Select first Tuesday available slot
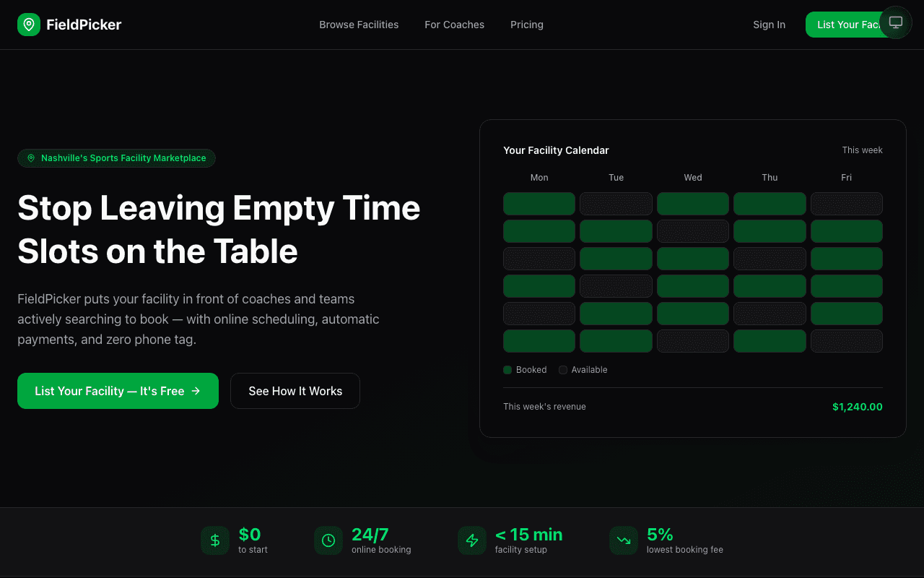924x578 pixels. pos(616,204)
